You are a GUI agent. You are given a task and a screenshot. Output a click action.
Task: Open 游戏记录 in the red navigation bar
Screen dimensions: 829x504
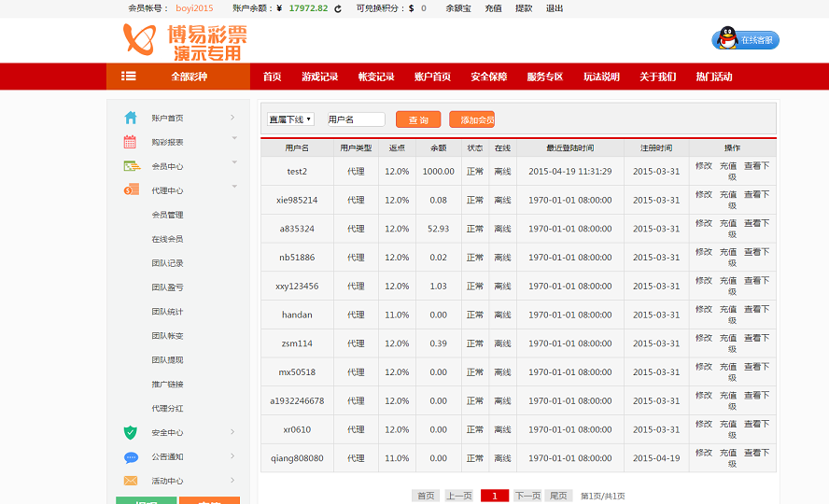(x=319, y=77)
